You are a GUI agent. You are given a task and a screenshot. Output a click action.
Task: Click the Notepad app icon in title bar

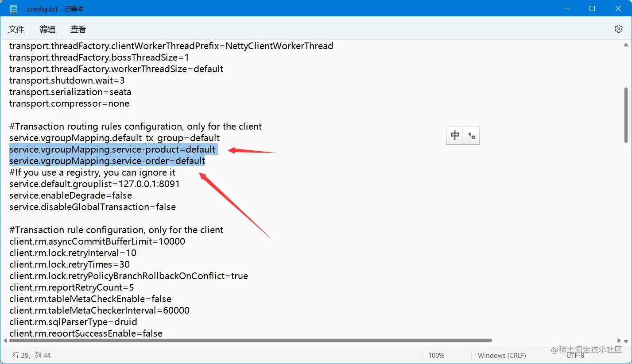14,8
